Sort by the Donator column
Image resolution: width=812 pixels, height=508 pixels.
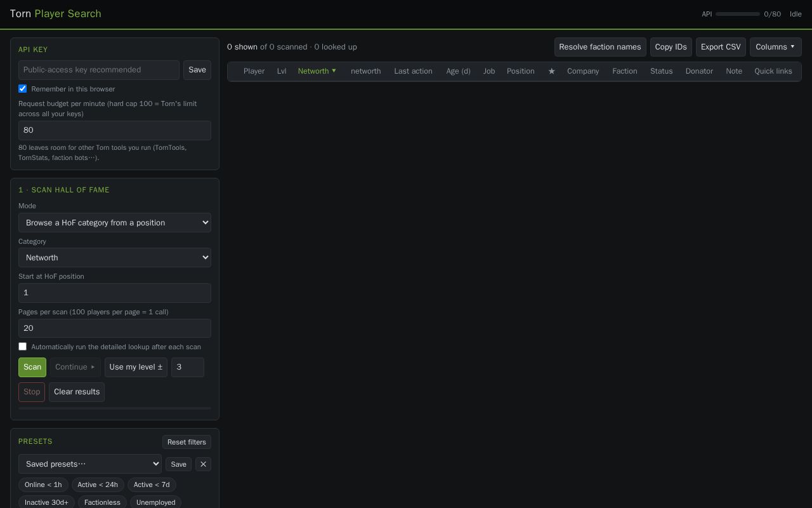click(x=699, y=71)
